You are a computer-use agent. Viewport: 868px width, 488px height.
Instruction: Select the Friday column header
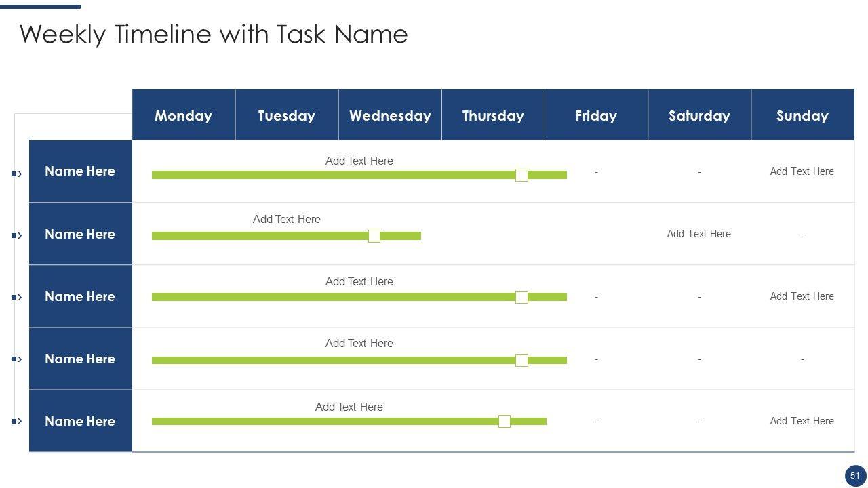pyautogui.click(x=596, y=116)
